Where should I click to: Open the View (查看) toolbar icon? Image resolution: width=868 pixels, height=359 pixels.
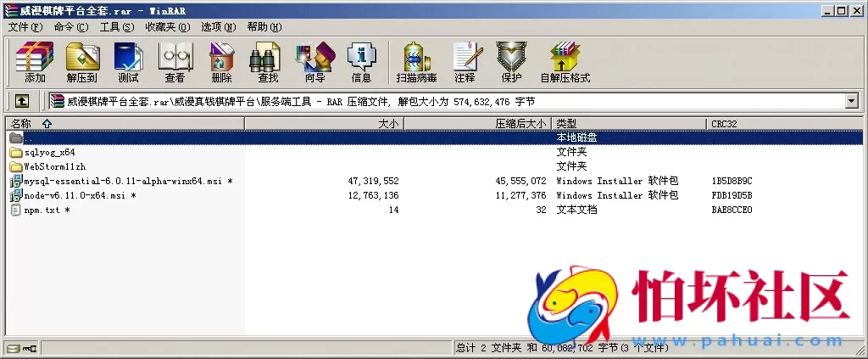(x=175, y=61)
